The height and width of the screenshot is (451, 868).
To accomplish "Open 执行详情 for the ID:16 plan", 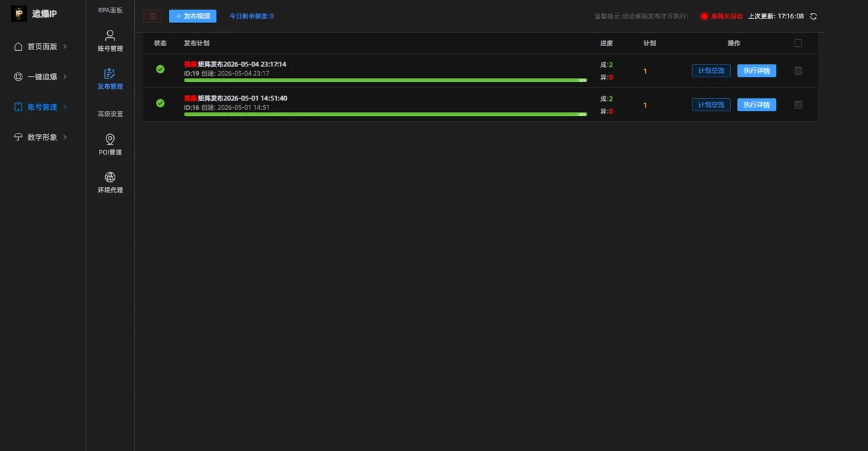I will point(757,104).
